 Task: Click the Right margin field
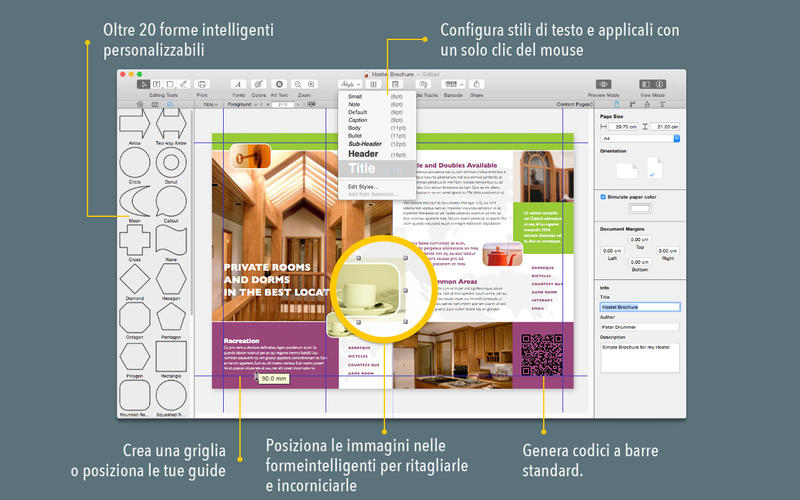point(668,251)
